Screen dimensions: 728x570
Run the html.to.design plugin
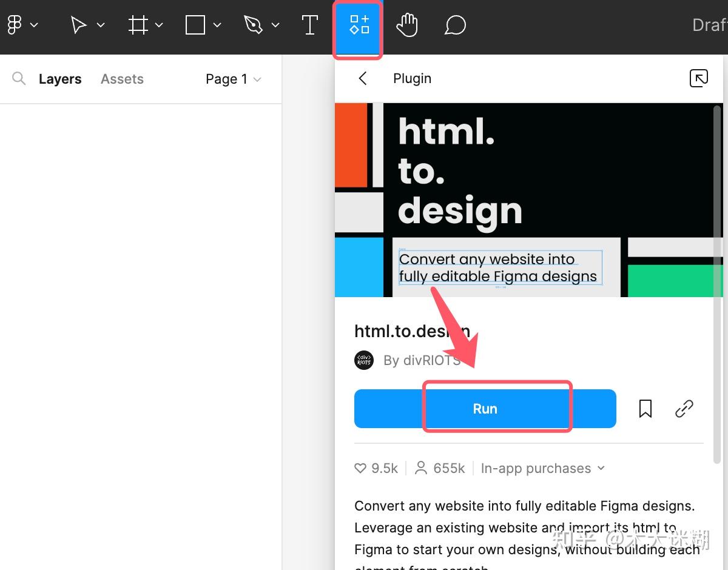[x=485, y=409]
